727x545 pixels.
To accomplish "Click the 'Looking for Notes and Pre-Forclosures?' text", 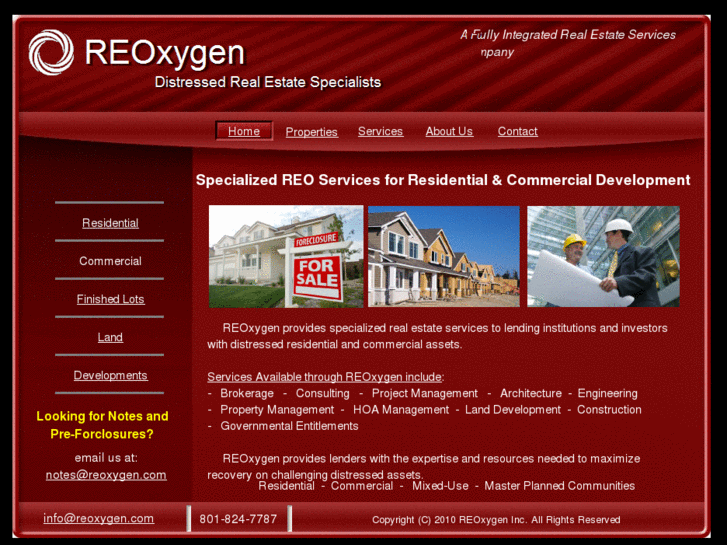I will [x=102, y=425].
